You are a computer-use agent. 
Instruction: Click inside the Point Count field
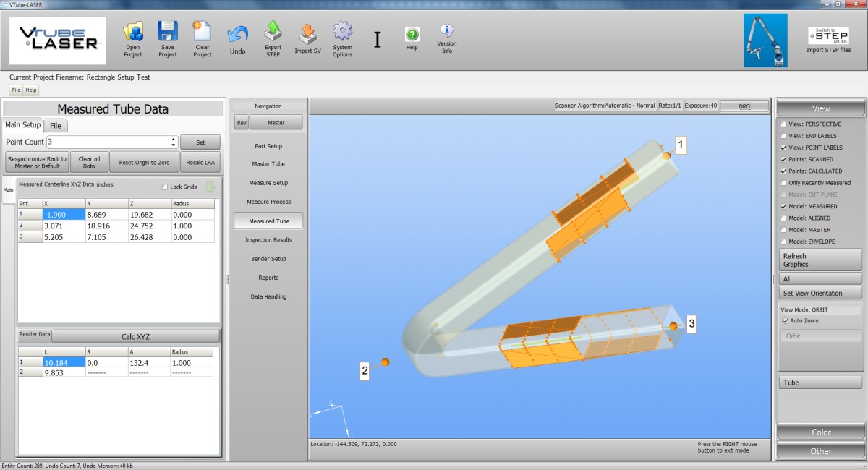(x=107, y=142)
